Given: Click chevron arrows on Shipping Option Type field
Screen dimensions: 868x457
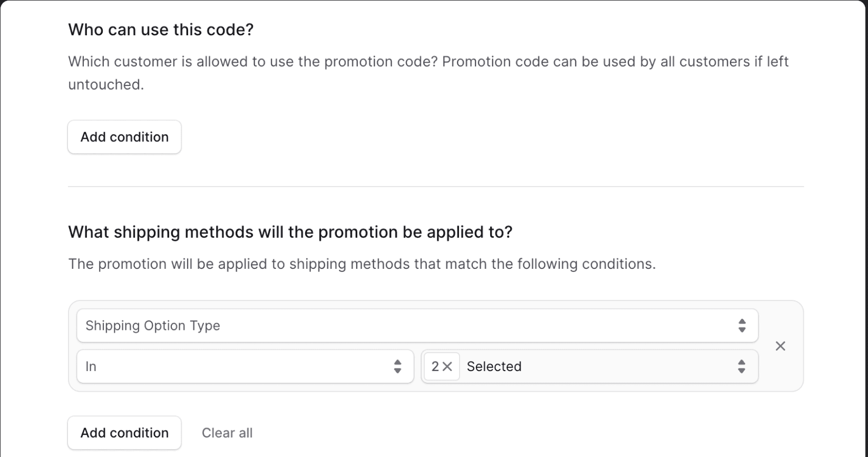Looking at the screenshot, I should tap(742, 326).
